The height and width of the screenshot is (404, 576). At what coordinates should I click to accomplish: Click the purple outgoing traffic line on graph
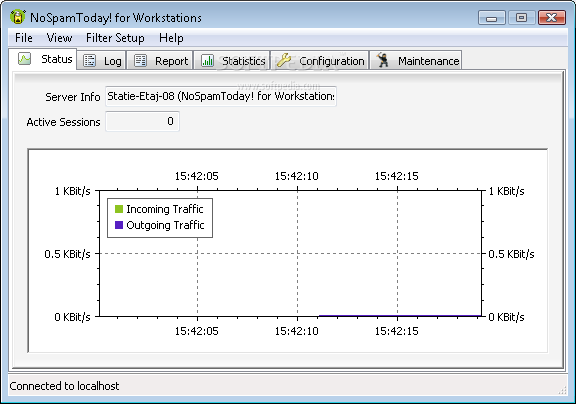pos(400,315)
